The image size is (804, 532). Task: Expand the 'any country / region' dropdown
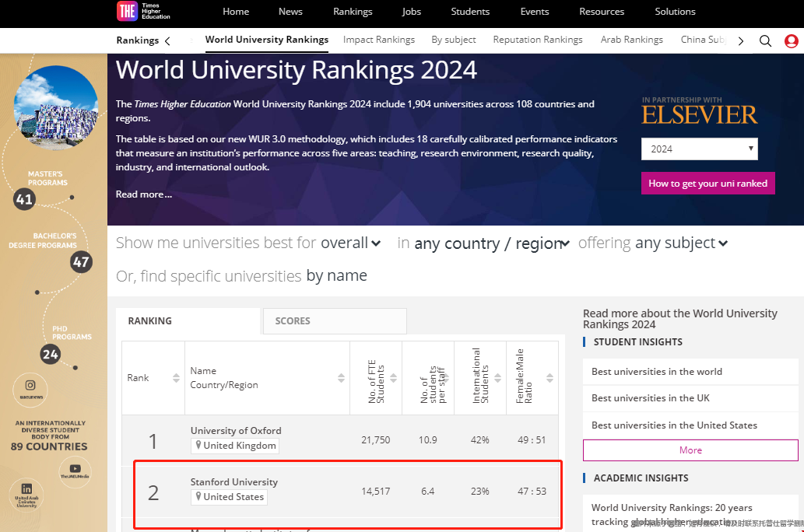[492, 243]
